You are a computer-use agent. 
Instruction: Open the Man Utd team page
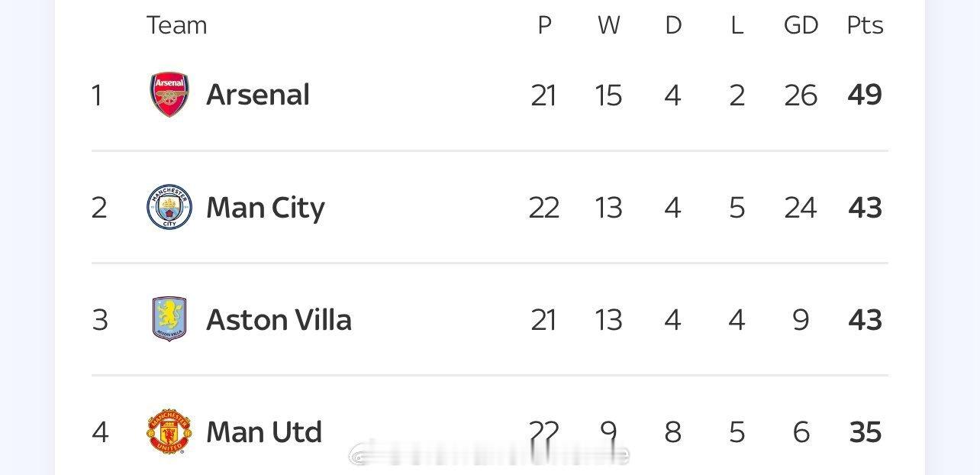(x=264, y=432)
